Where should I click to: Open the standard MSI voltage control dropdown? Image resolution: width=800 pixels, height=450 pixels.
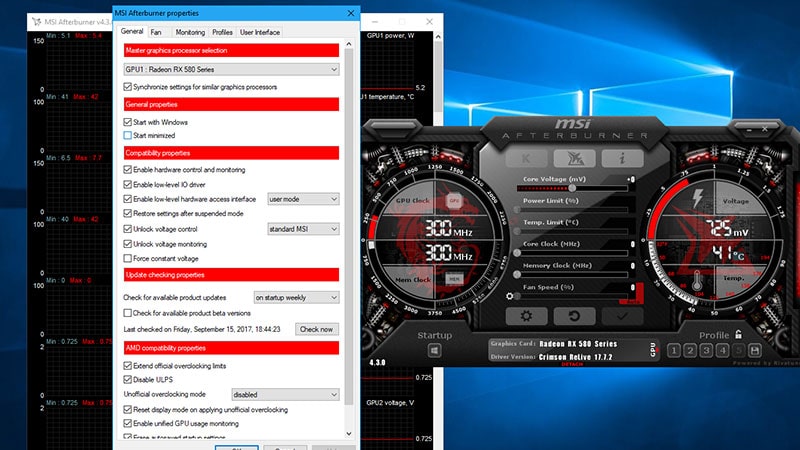(x=303, y=229)
